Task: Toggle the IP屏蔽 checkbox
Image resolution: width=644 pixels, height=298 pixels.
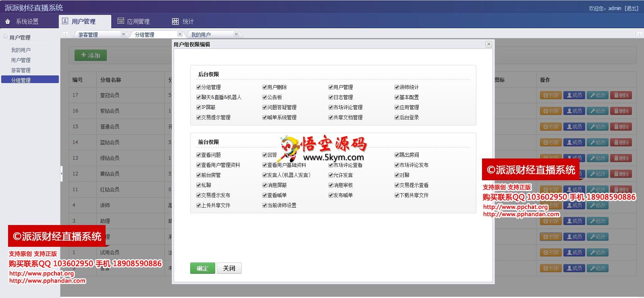Action: coord(198,107)
